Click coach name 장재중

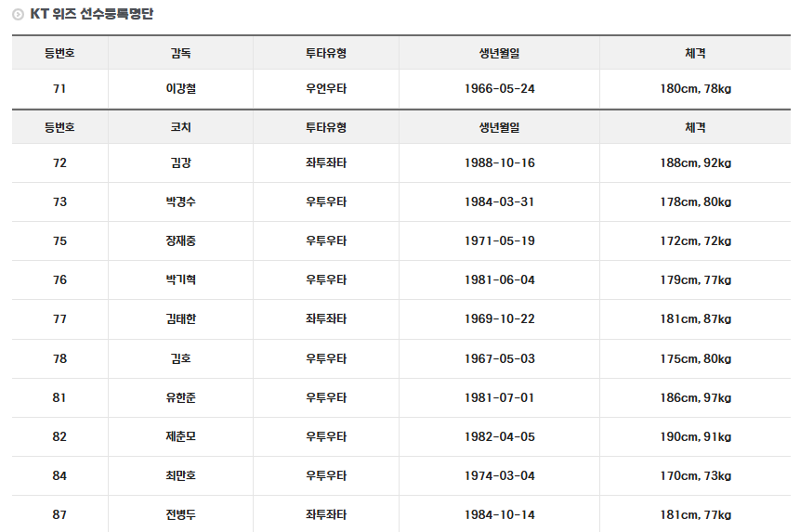(x=180, y=241)
